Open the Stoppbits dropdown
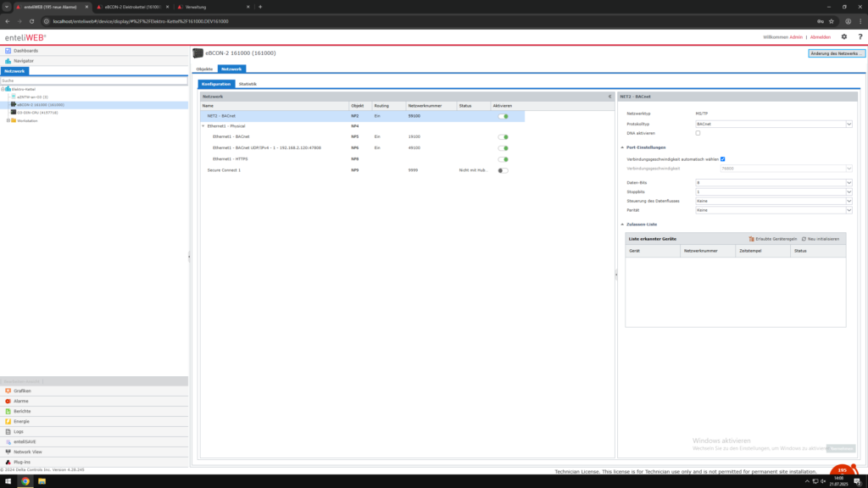The width and height of the screenshot is (868, 488). pos(849,192)
